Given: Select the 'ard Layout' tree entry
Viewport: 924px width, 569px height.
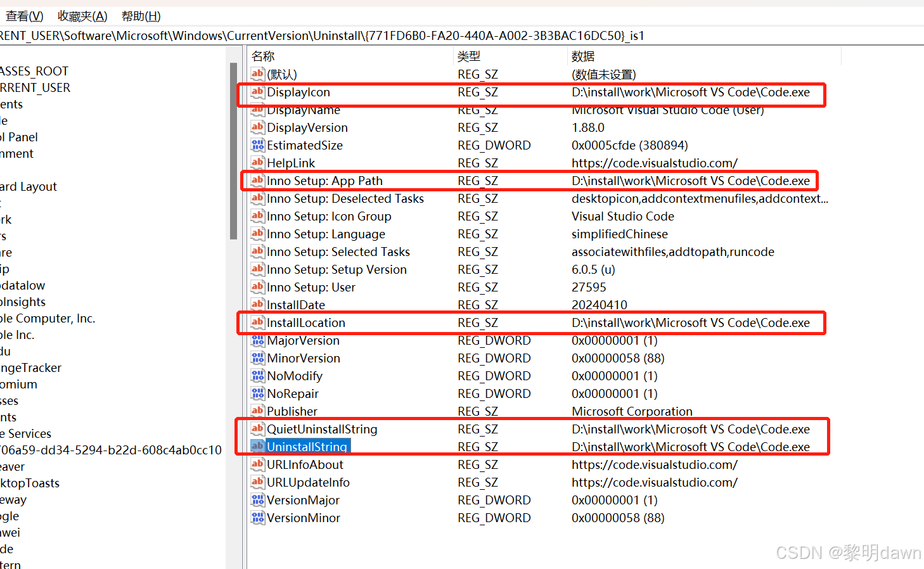Looking at the screenshot, I should (29, 186).
